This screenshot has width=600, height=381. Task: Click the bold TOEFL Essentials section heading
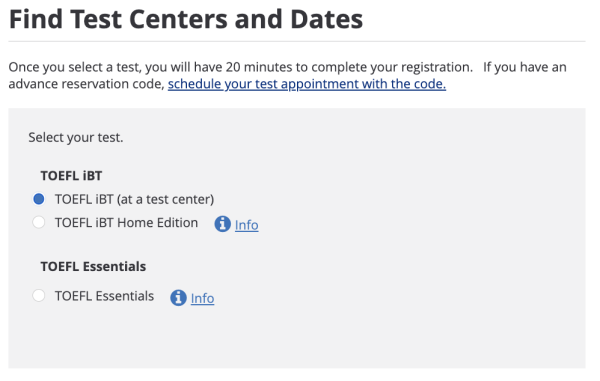(93, 266)
